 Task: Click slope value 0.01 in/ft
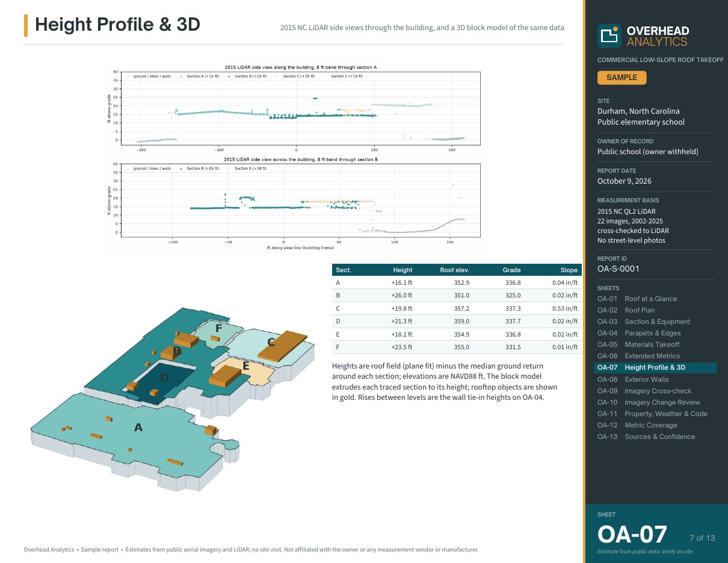(x=565, y=347)
